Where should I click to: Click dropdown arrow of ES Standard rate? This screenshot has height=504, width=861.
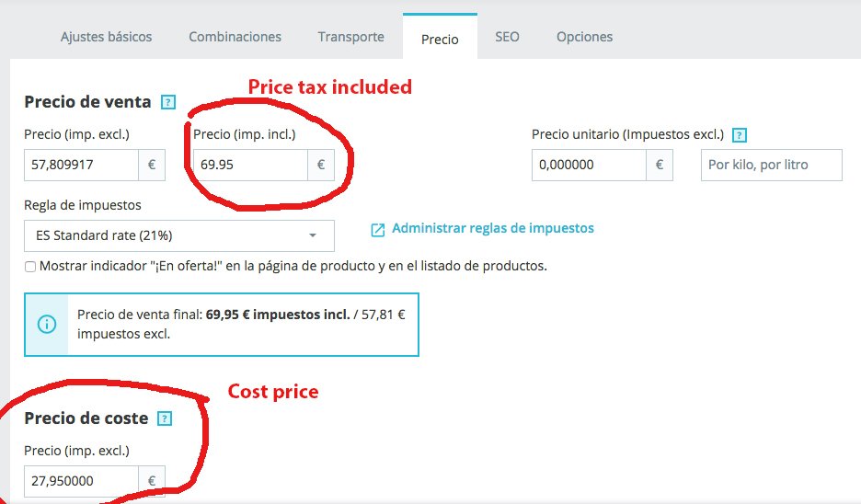point(313,235)
